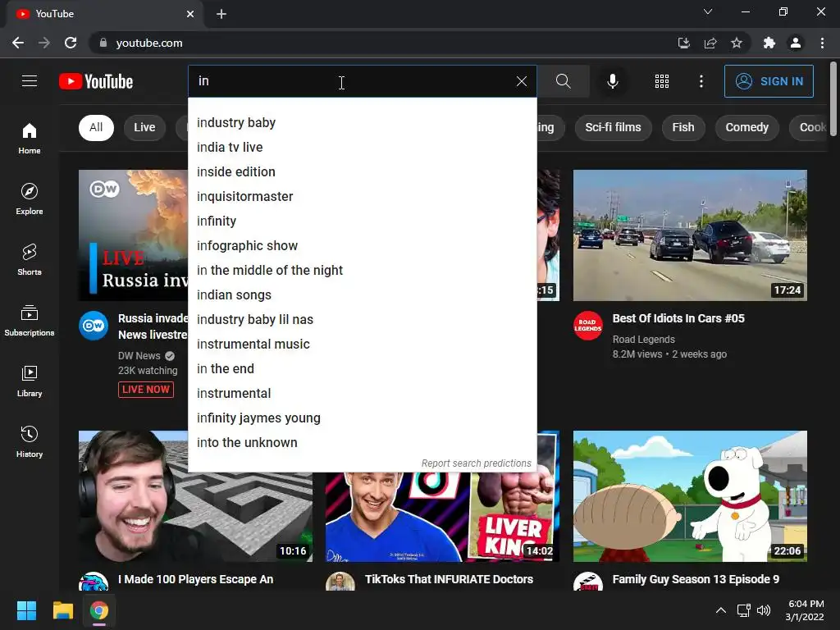
Task: Open Chrome three-dot menu
Action: (x=822, y=43)
